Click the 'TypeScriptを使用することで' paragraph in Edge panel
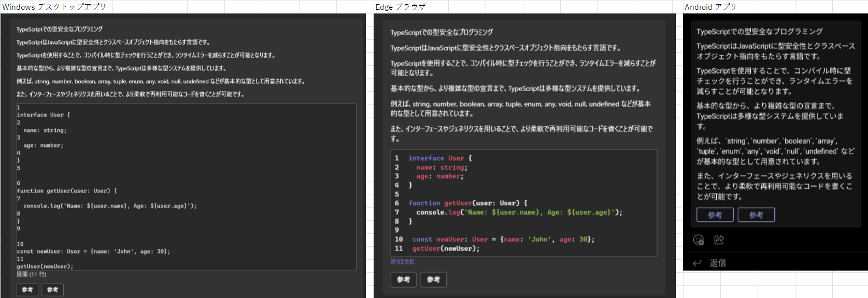The image size is (868, 298). point(523,68)
